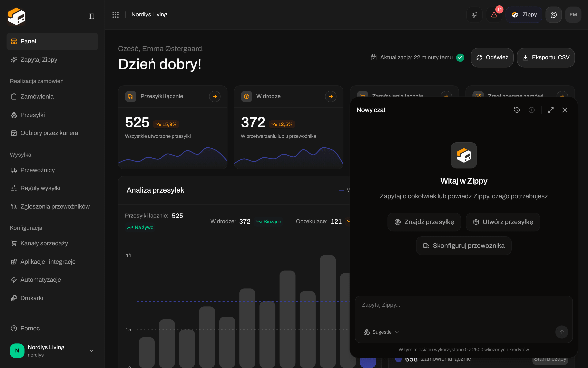Open Zapytaj Zippy in the sidebar

pos(52,60)
